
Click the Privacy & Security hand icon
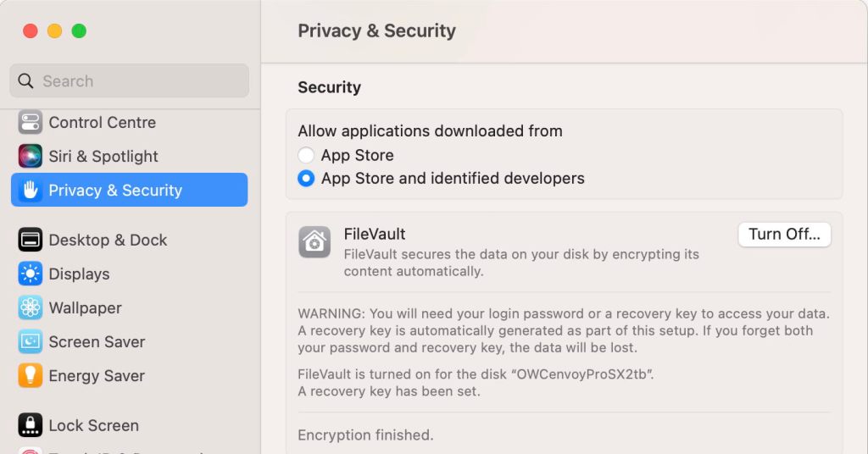pyautogui.click(x=31, y=190)
